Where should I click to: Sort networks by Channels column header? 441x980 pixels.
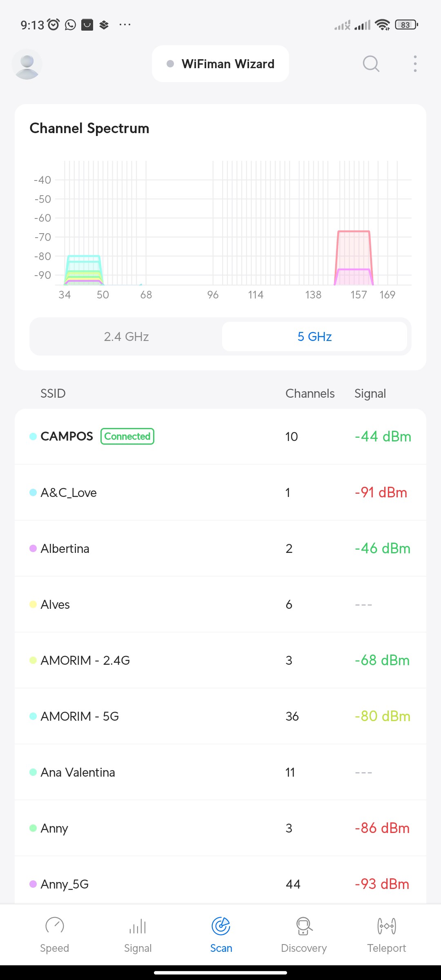point(310,394)
